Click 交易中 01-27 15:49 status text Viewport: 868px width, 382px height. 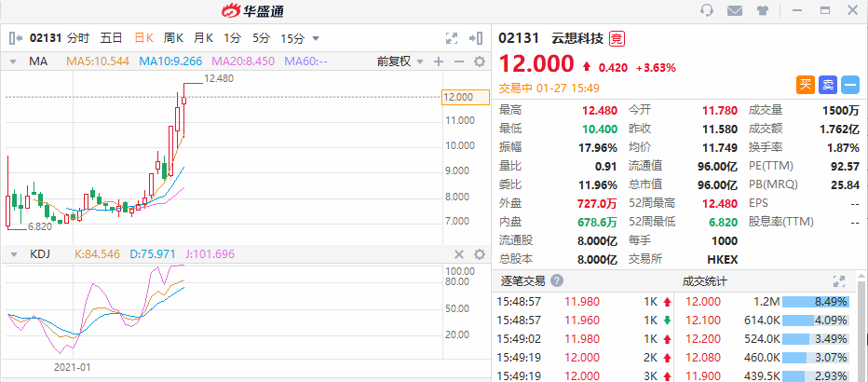(549, 88)
